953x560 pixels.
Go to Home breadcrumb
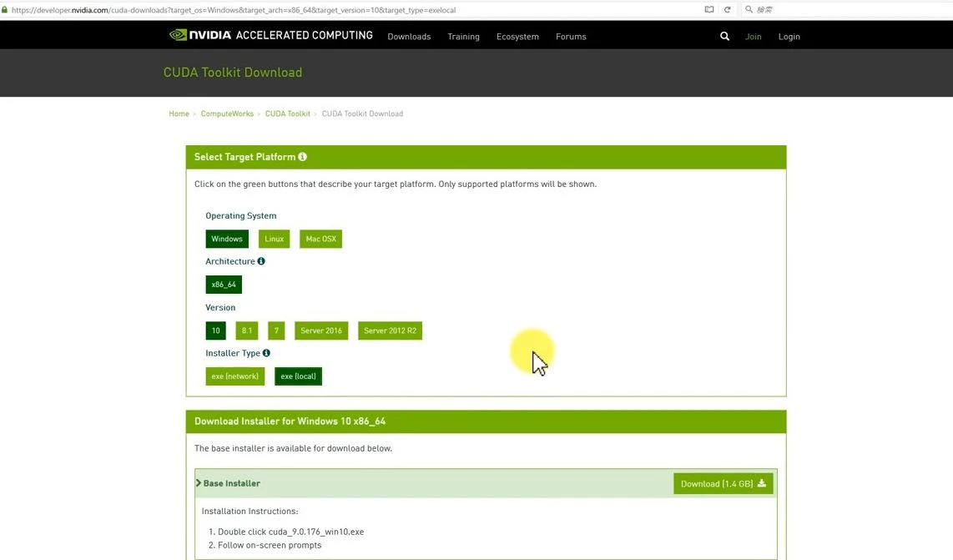click(x=179, y=114)
